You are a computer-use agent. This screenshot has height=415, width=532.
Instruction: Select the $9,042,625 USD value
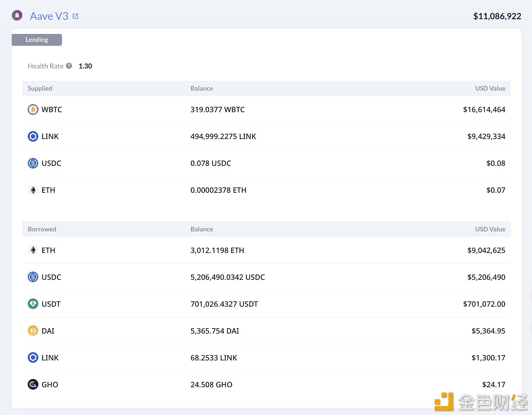tap(486, 250)
